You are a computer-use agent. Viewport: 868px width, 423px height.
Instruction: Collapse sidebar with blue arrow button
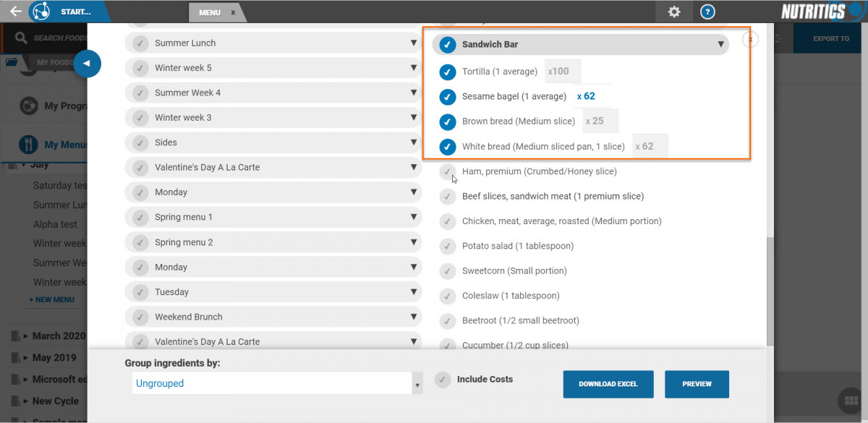point(87,64)
